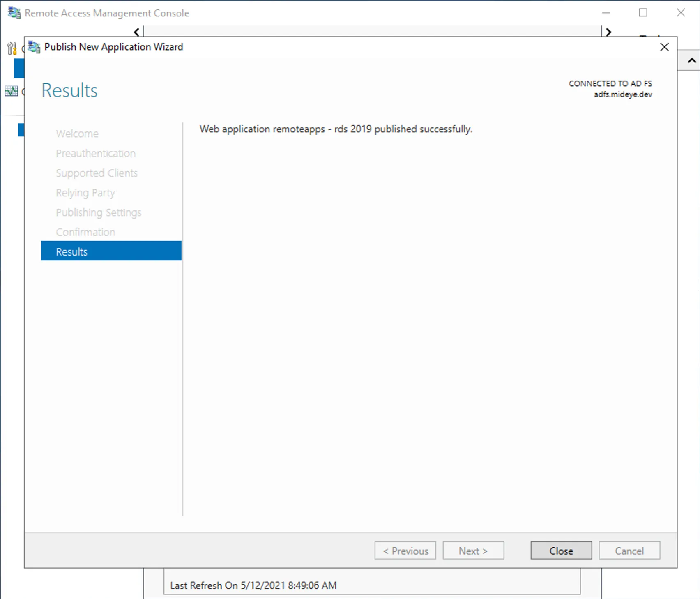
Task: Select the Welcome wizard step
Action: tap(77, 133)
